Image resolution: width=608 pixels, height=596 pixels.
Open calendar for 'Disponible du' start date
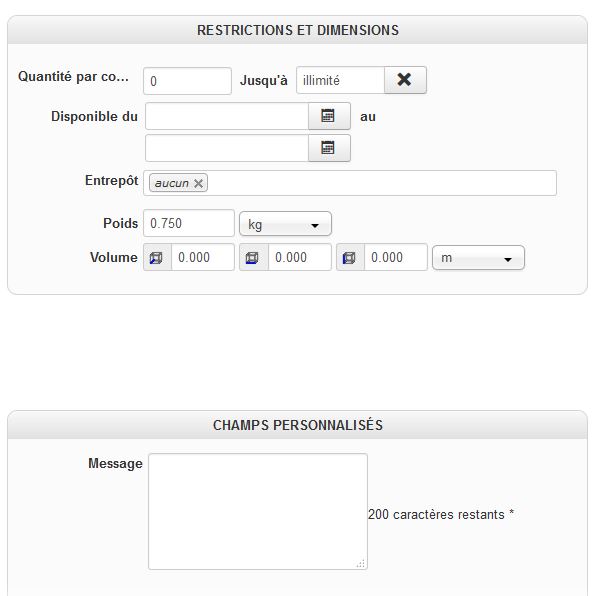(328, 116)
